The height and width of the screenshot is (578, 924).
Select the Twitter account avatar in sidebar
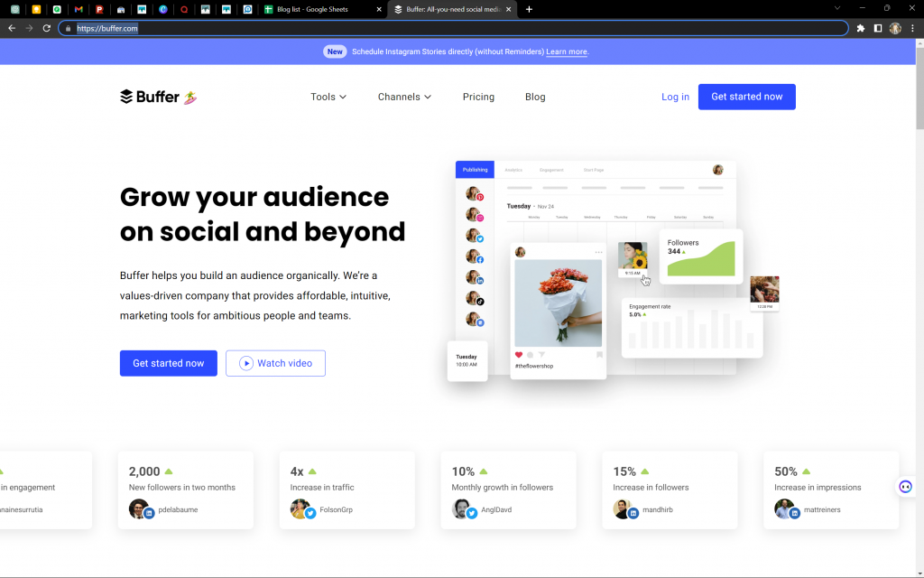475,236
